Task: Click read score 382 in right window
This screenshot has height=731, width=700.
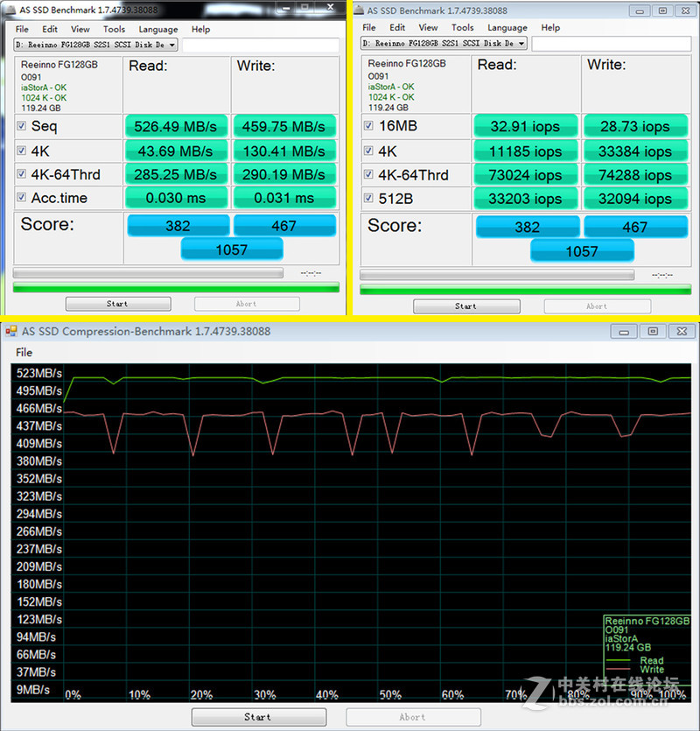Action: coord(528,227)
